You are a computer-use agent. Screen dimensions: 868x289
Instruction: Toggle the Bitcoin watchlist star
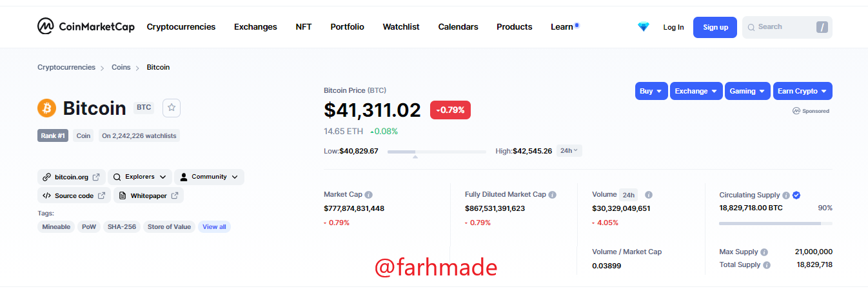(x=172, y=108)
